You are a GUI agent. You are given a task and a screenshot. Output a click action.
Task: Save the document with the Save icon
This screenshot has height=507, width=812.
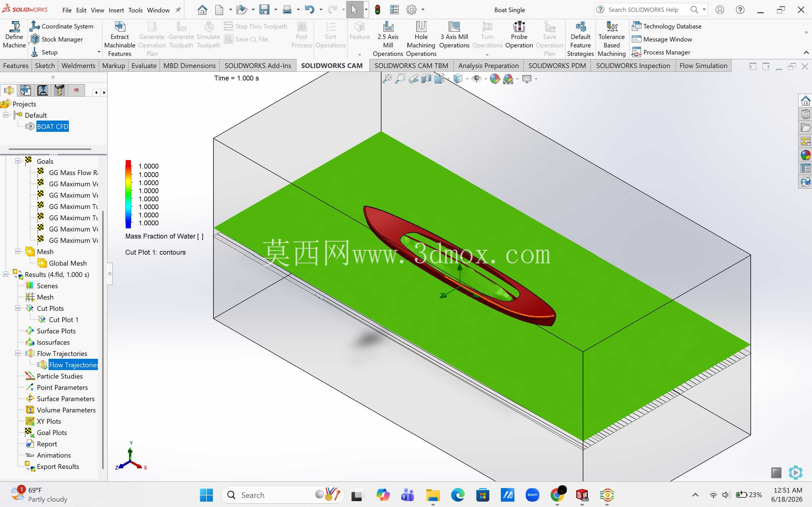point(265,10)
